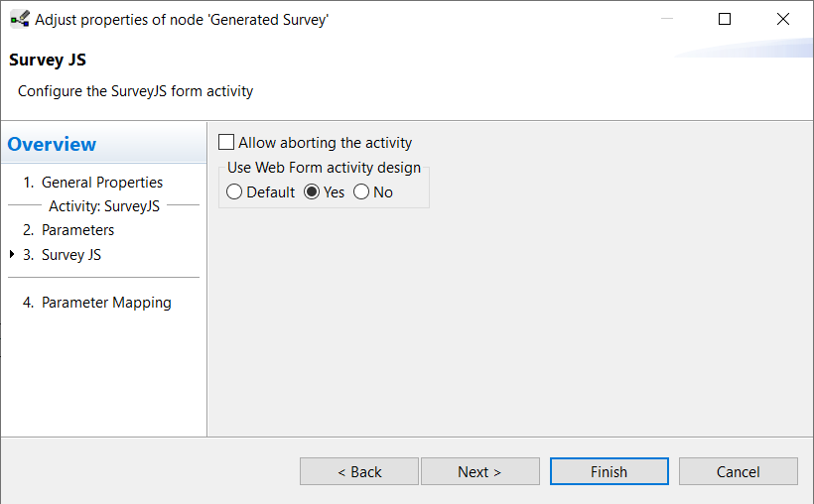Screen dimensions: 814x504
Task: Click the Overview heading
Action: [x=52, y=144]
